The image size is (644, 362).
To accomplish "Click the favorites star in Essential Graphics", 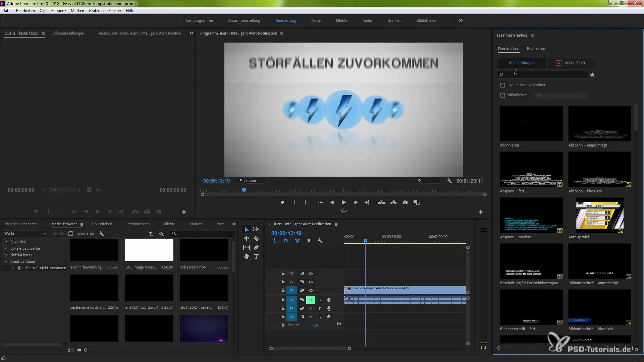I will tap(592, 75).
